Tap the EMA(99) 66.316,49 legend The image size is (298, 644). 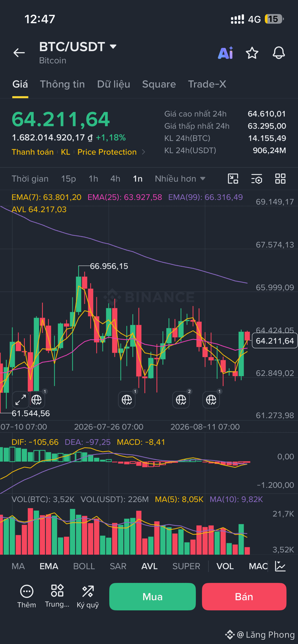click(x=206, y=197)
